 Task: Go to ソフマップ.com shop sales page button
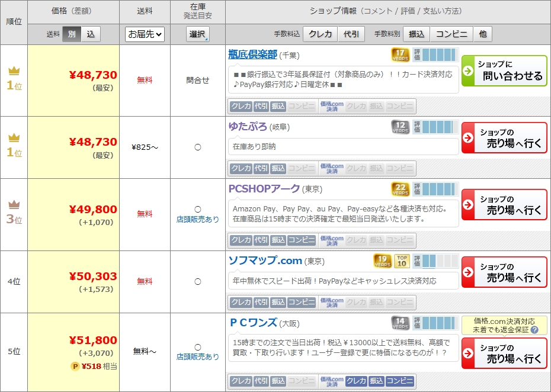504,272
